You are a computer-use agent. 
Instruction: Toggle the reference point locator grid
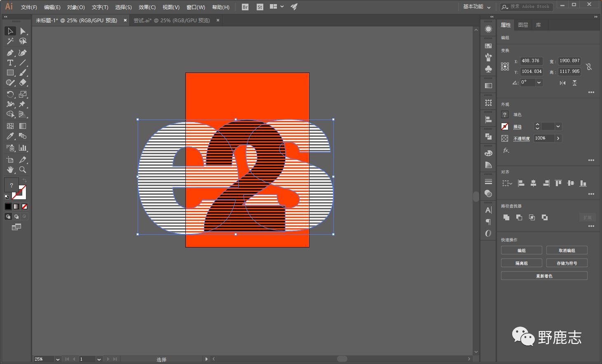click(x=505, y=66)
